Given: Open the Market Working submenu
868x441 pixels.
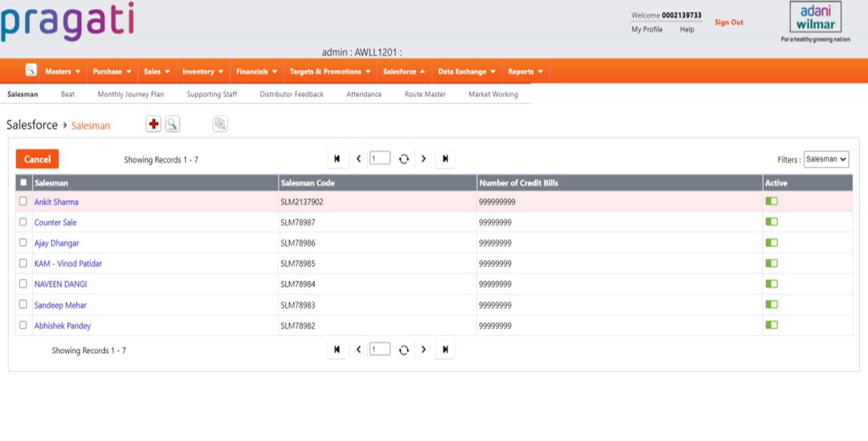Looking at the screenshot, I should 494,94.
